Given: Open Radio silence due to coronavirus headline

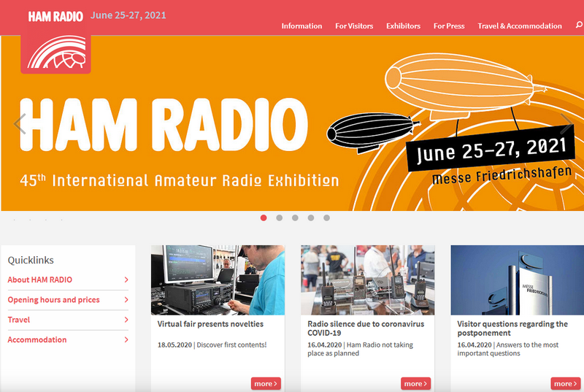Looking at the screenshot, I should coord(366,328).
